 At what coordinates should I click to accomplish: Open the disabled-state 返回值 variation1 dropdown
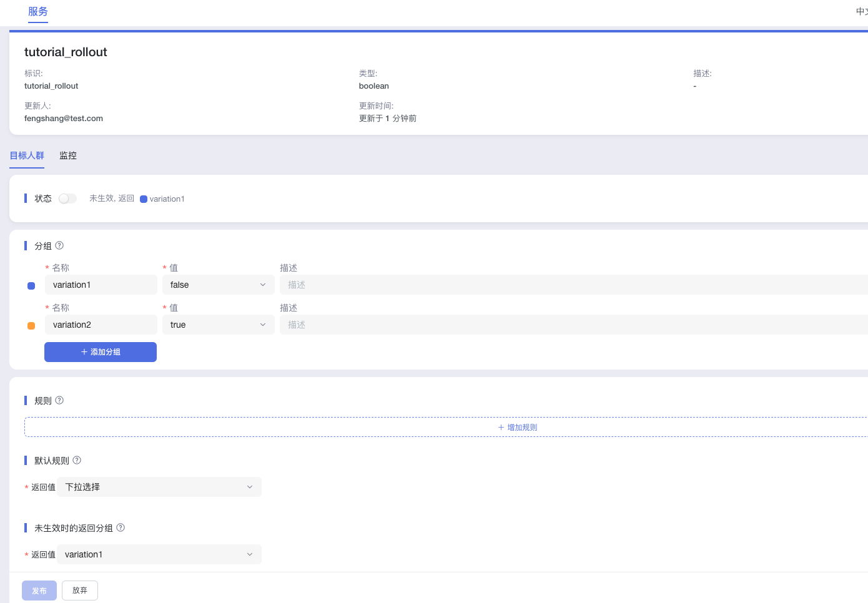tap(159, 554)
